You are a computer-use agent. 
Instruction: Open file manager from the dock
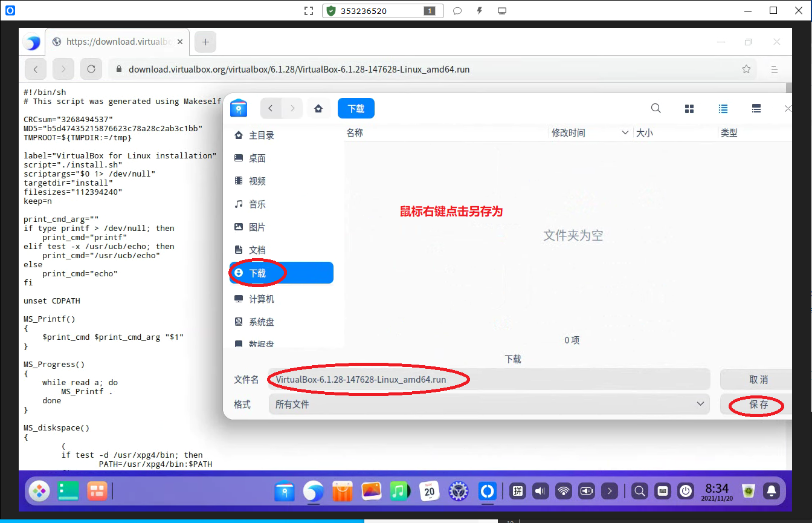click(285, 491)
